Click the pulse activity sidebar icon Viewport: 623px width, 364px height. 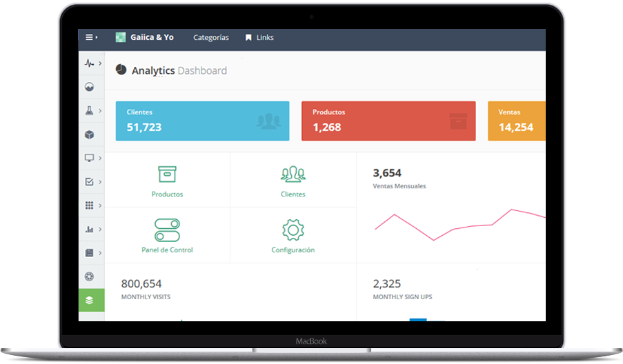90,63
